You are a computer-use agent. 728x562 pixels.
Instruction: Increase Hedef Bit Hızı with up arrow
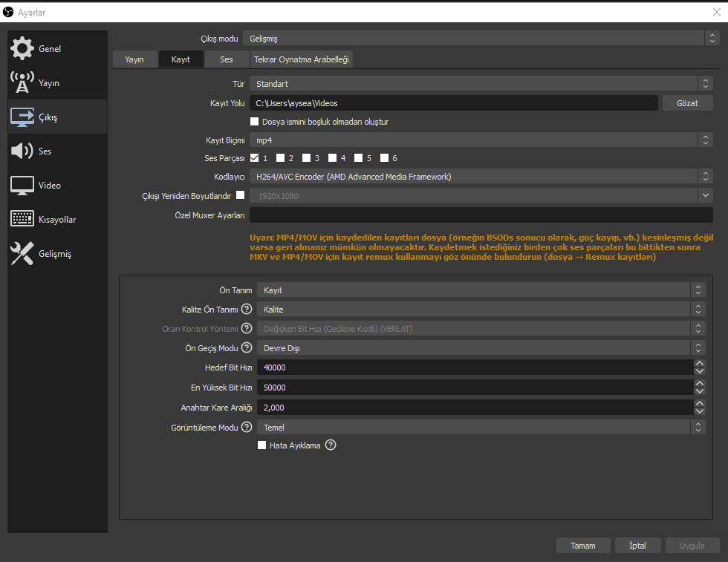(700, 363)
